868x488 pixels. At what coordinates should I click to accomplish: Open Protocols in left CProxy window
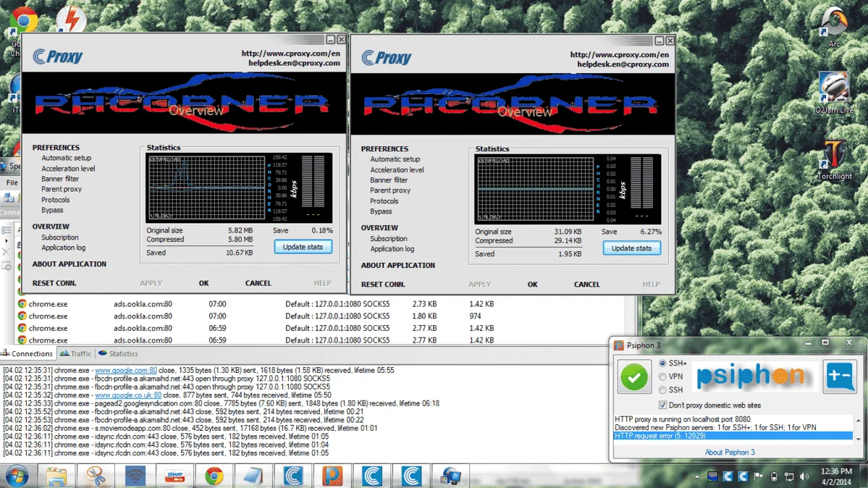point(55,200)
